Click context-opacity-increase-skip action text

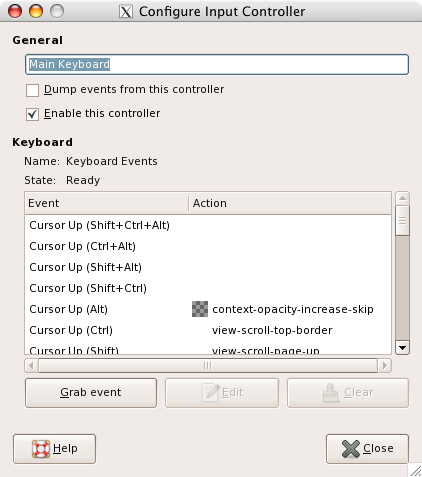(293, 309)
